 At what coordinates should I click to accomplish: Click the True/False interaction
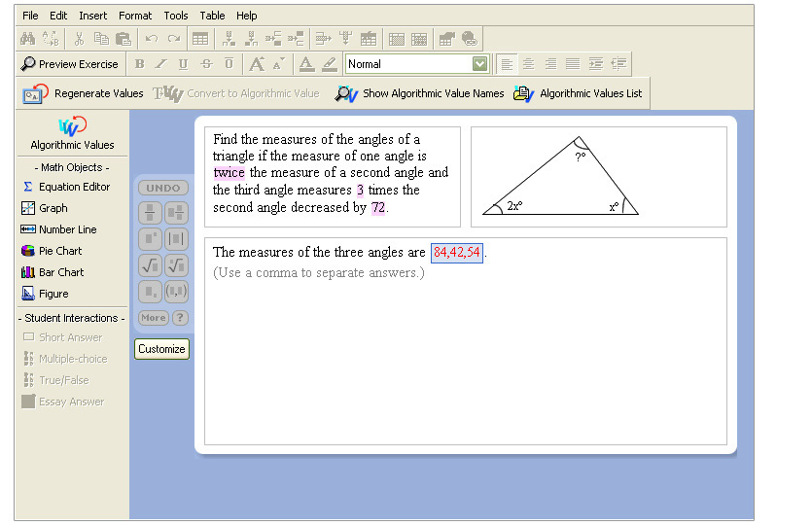pyautogui.click(x=55, y=380)
